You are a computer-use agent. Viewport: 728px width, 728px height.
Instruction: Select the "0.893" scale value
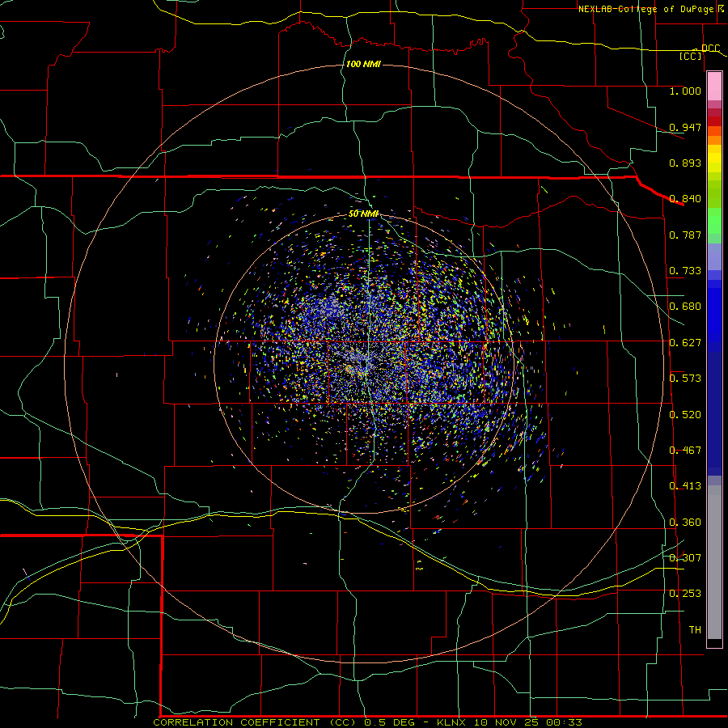(x=685, y=163)
